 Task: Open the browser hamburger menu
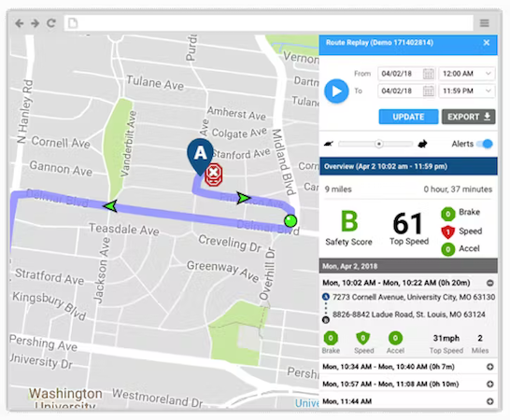click(x=484, y=23)
